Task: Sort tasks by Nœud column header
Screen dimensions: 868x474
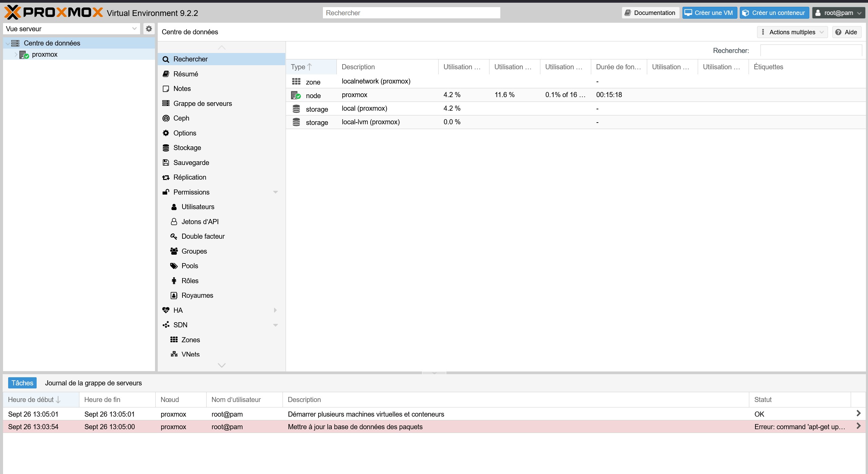Action: (181, 400)
